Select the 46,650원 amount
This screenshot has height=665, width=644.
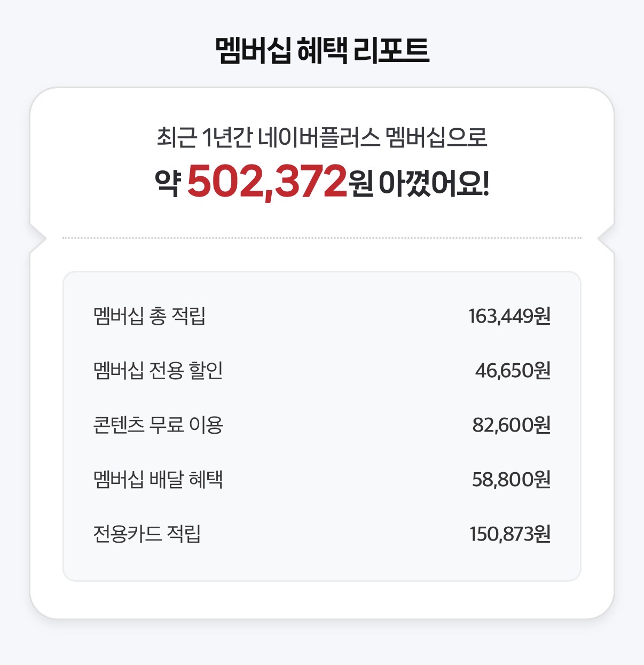pos(513,370)
